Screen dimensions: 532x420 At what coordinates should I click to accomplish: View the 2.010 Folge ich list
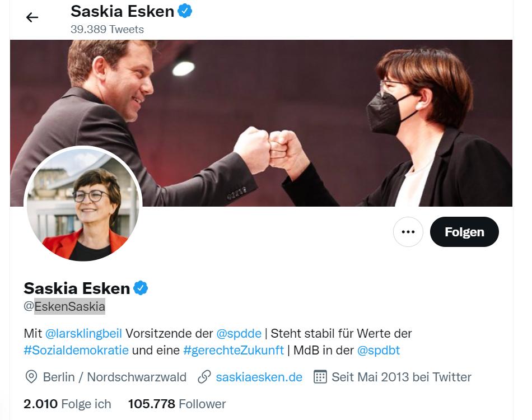tap(67, 404)
